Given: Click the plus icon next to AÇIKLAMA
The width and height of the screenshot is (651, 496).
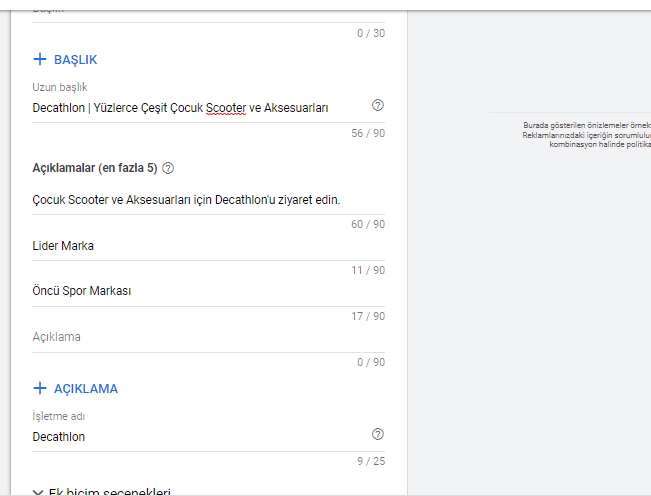Looking at the screenshot, I should [40, 388].
